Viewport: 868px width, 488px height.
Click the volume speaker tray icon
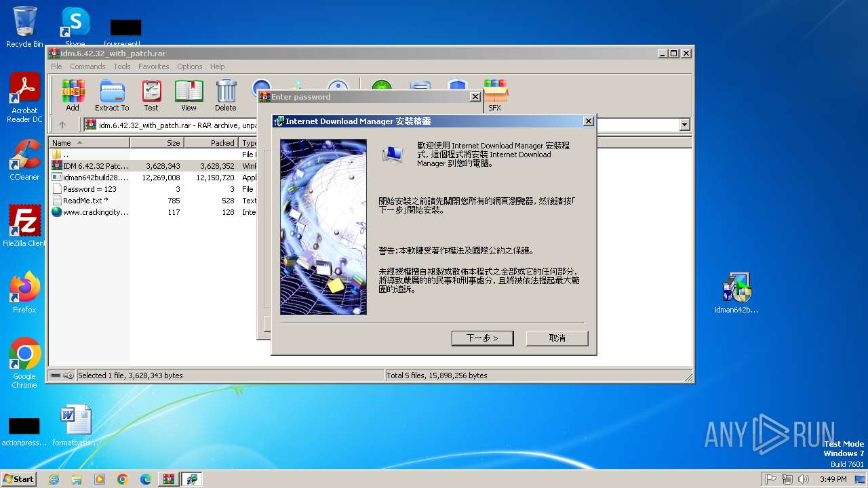[804, 479]
